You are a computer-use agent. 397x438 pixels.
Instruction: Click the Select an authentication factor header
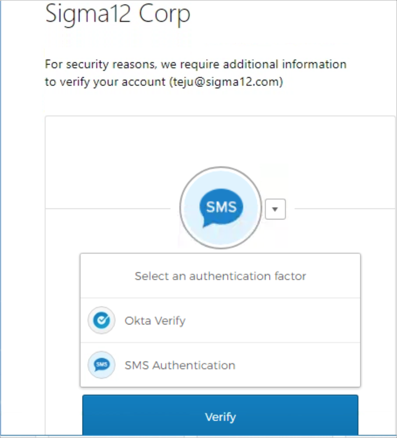220,276
